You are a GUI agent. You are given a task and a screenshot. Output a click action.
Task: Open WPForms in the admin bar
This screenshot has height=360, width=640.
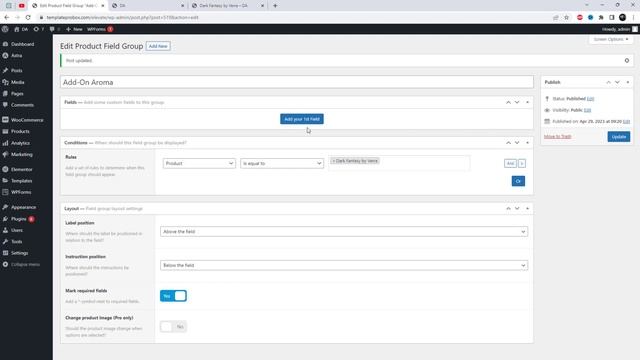click(100, 29)
